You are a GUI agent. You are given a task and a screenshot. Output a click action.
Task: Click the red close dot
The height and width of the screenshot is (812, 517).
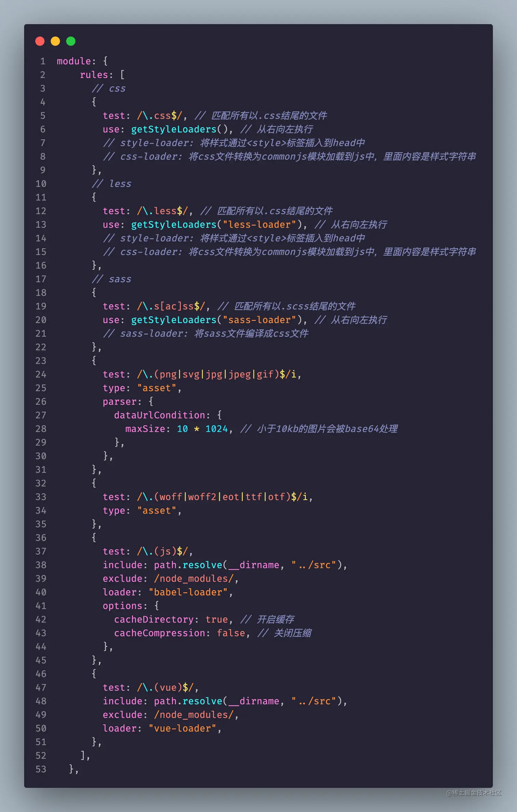[40, 41]
